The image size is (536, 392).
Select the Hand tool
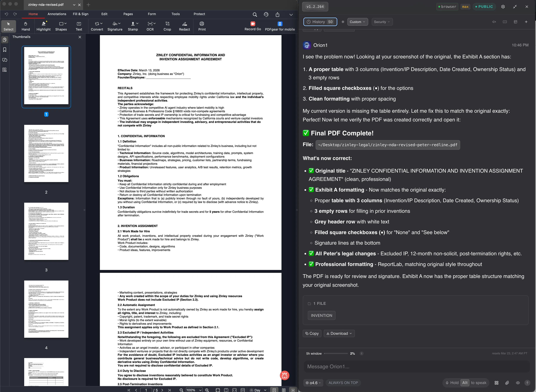click(x=26, y=26)
